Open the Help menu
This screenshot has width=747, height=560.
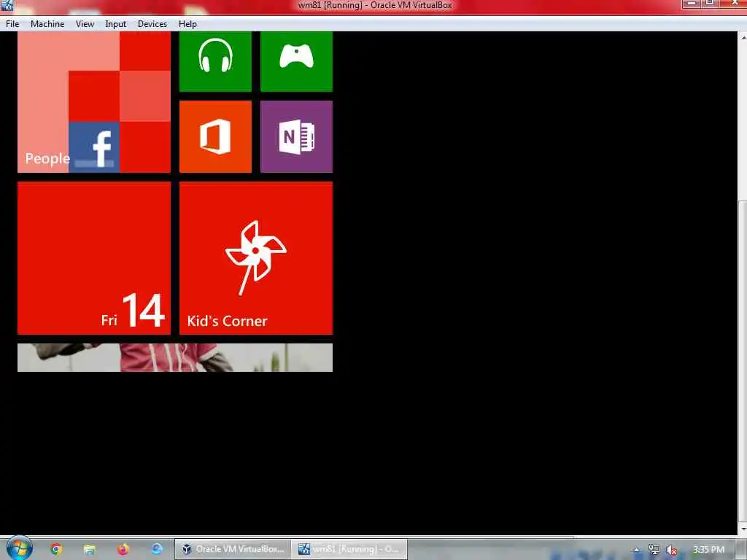pos(187,24)
